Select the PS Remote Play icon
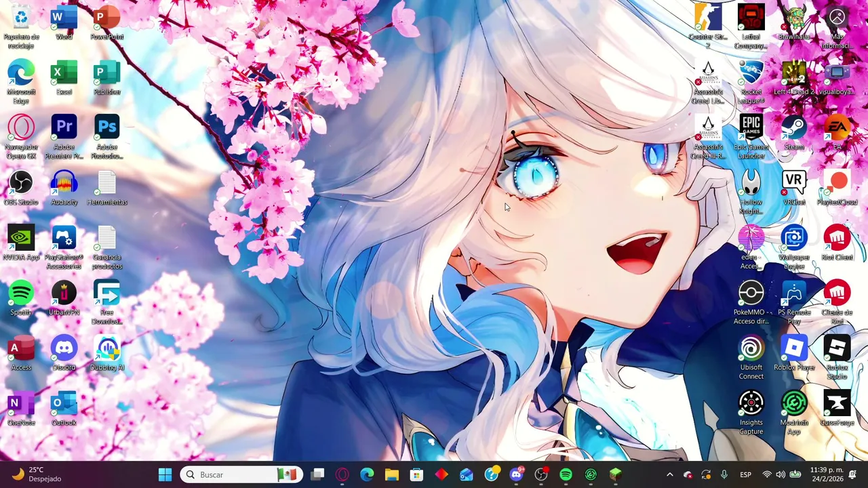 pyautogui.click(x=793, y=302)
